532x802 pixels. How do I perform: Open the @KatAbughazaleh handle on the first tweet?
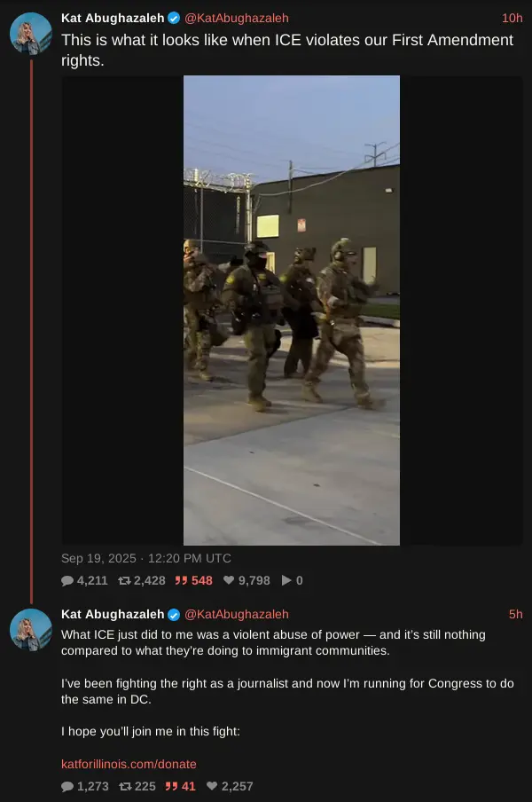(x=237, y=18)
